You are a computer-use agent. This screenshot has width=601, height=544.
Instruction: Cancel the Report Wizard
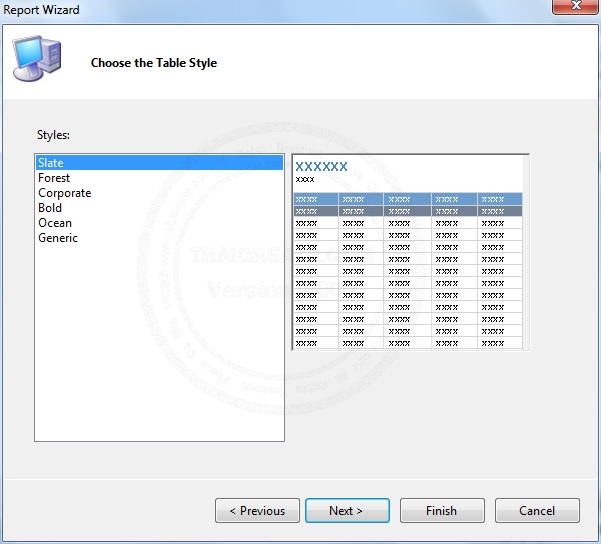pos(537,511)
